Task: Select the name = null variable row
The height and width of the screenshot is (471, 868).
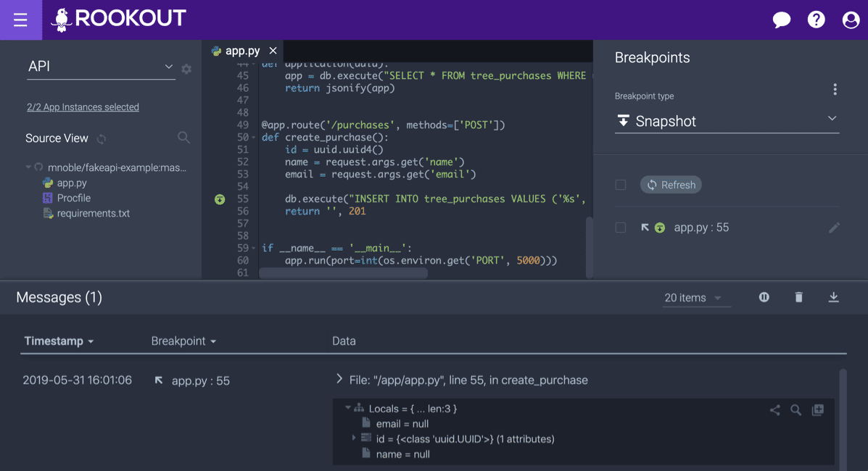Action: coord(403,454)
